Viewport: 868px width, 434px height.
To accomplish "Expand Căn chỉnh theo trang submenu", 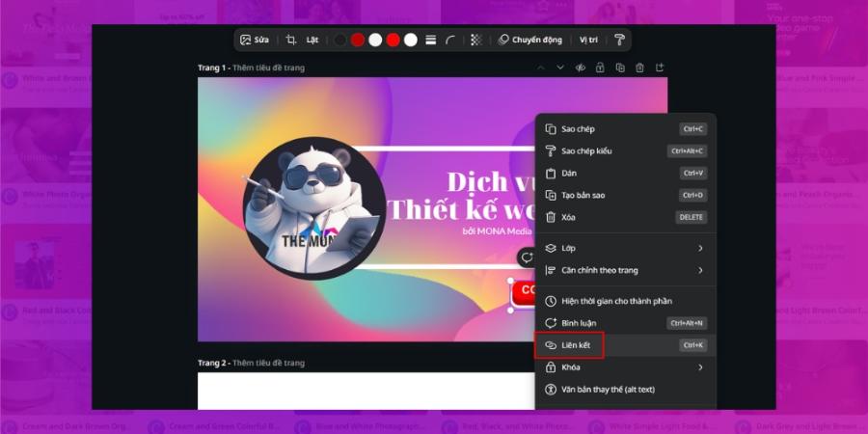I will 700,270.
